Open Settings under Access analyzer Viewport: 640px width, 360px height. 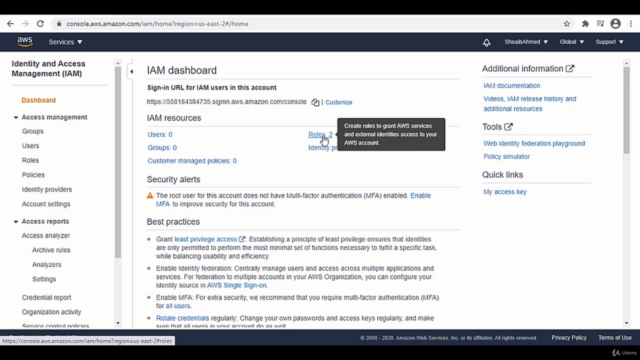[44, 279]
